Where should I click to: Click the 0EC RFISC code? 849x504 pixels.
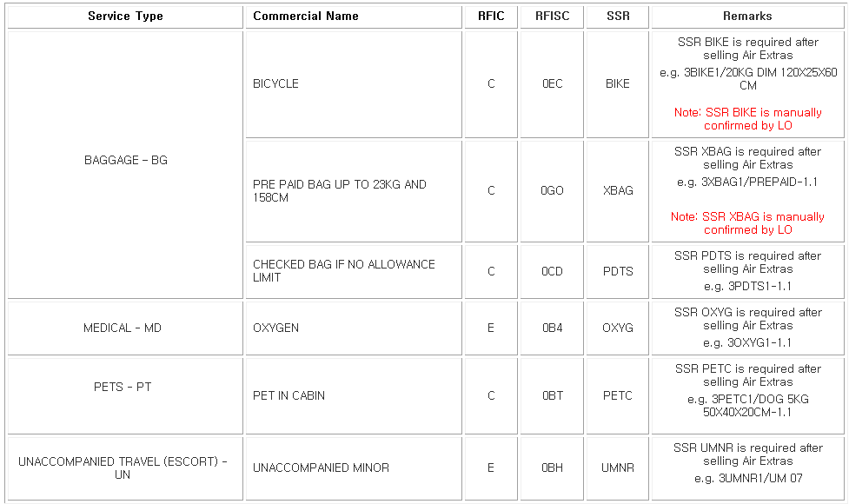pos(553,84)
